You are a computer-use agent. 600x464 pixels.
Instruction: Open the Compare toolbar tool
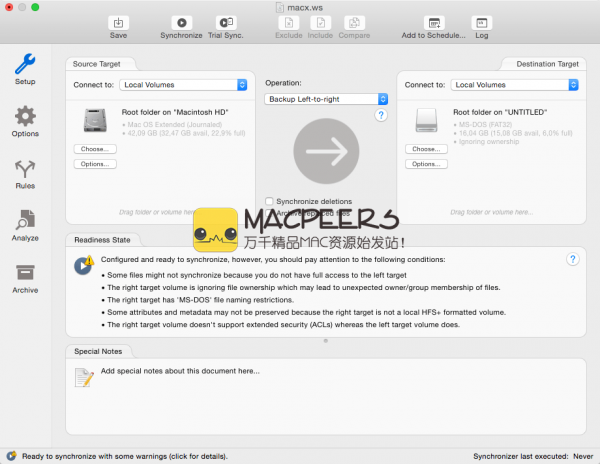coord(354,23)
